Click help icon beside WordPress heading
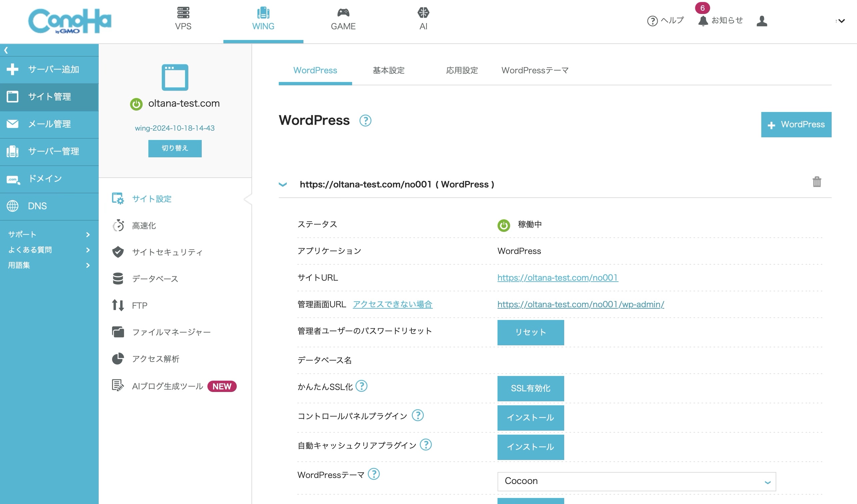Screen dimensions: 857x504 [x=365, y=121]
